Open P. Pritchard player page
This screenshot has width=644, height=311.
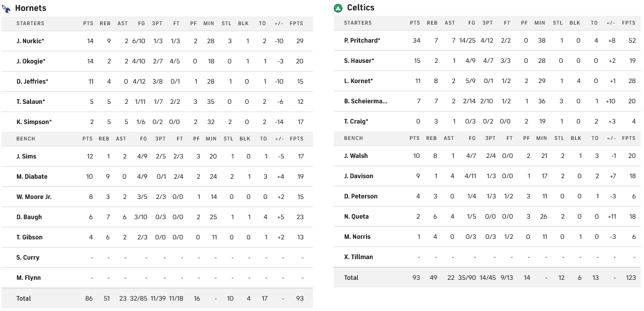point(362,40)
